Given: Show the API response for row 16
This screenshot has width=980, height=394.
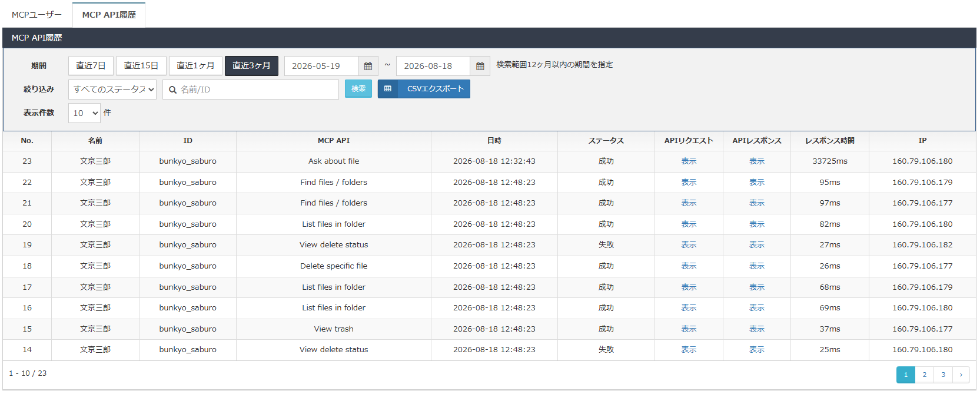Looking at the screenshot, I should 757,308.
